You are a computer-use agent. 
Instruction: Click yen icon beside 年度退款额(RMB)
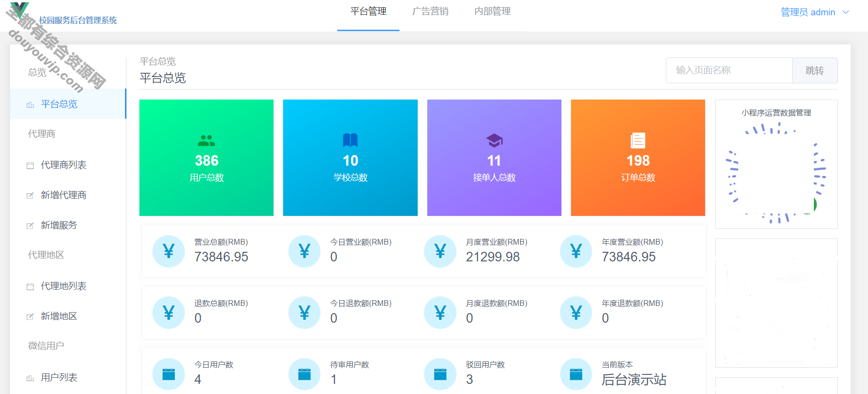click(576, 313)
